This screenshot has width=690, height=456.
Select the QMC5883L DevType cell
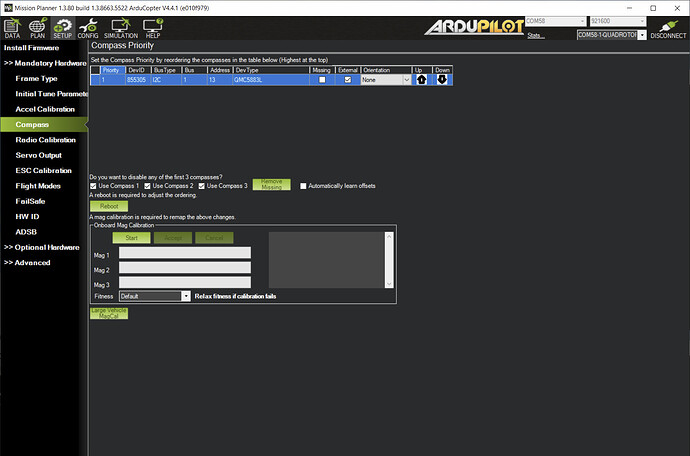[x=271, y=80]
